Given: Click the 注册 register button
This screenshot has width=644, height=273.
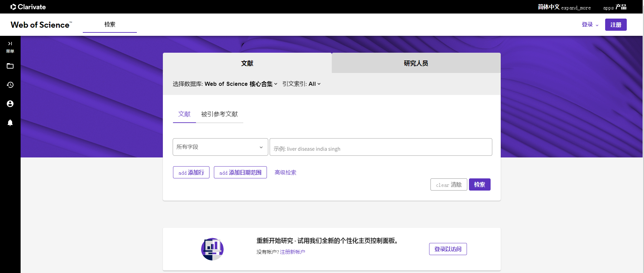Looking at the screenshot, I should pos(616,25).
